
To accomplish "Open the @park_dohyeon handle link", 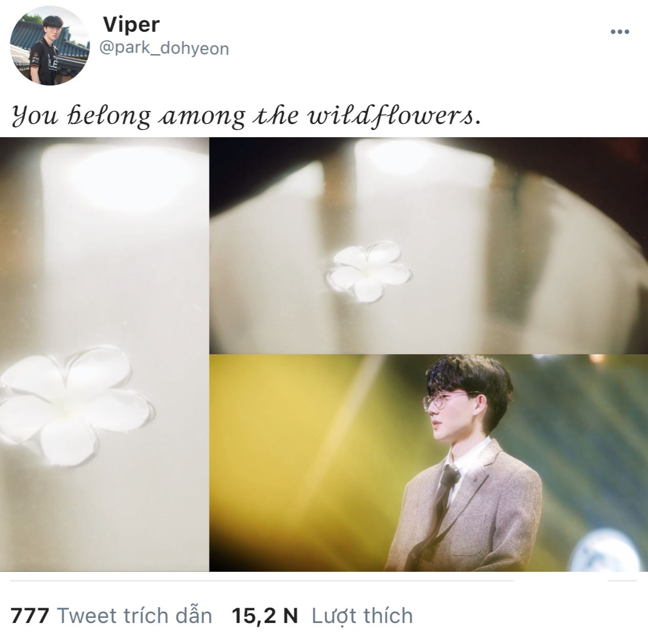I will coord(164,48).
